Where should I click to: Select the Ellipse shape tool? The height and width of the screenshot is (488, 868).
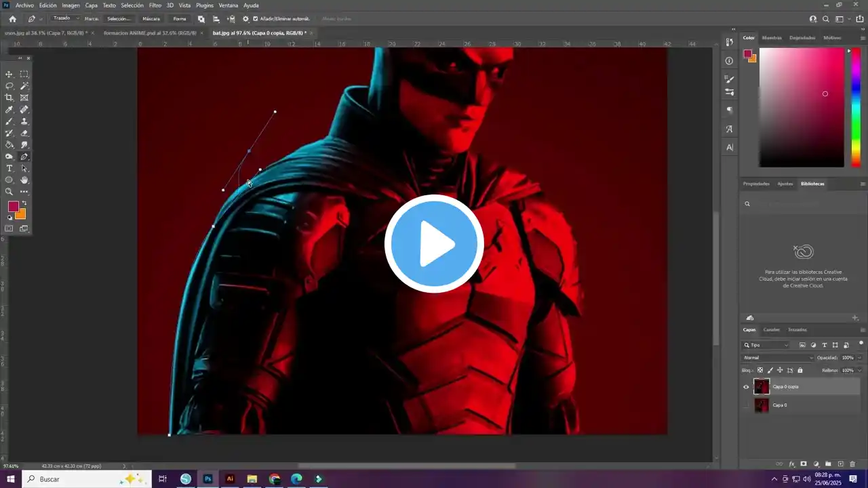pos(9,180)
